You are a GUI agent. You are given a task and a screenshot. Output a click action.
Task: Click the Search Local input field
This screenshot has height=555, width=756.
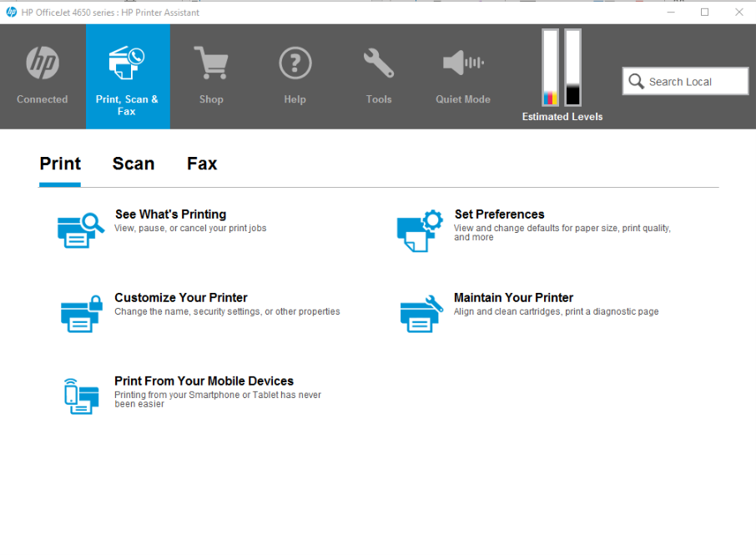pos(693,81)
